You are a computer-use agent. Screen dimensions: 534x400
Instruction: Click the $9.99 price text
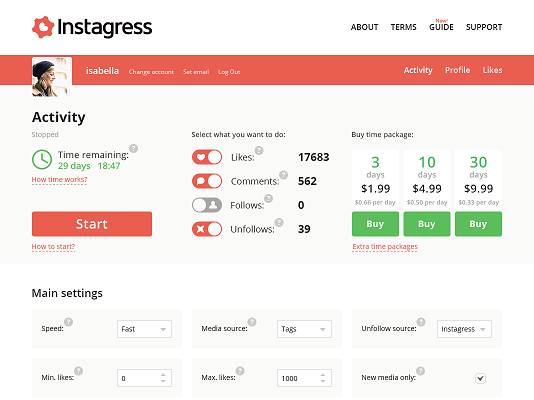click(478, 189)
